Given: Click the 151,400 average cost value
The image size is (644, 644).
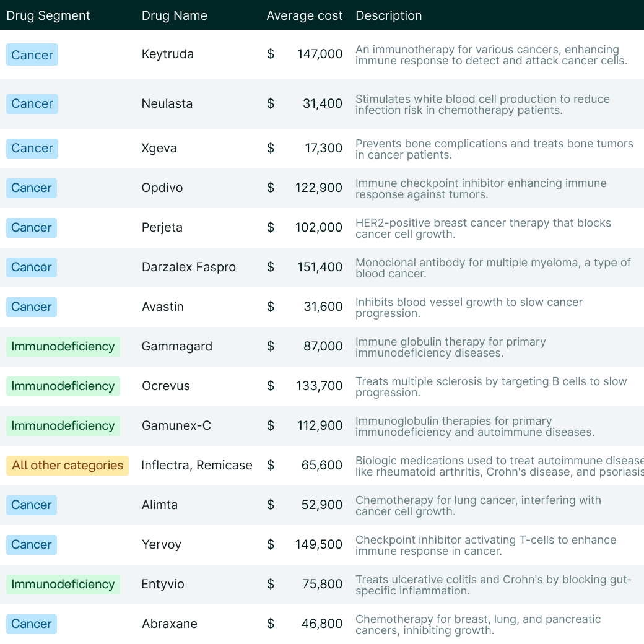Looking at the screenshot, I should [320, 268].
